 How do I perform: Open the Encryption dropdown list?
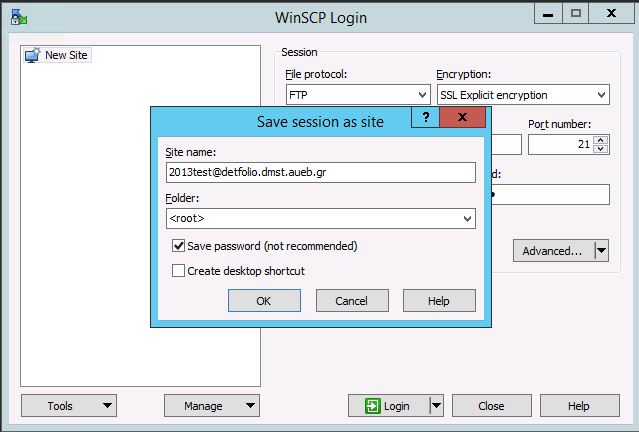[x=601, y=95]
